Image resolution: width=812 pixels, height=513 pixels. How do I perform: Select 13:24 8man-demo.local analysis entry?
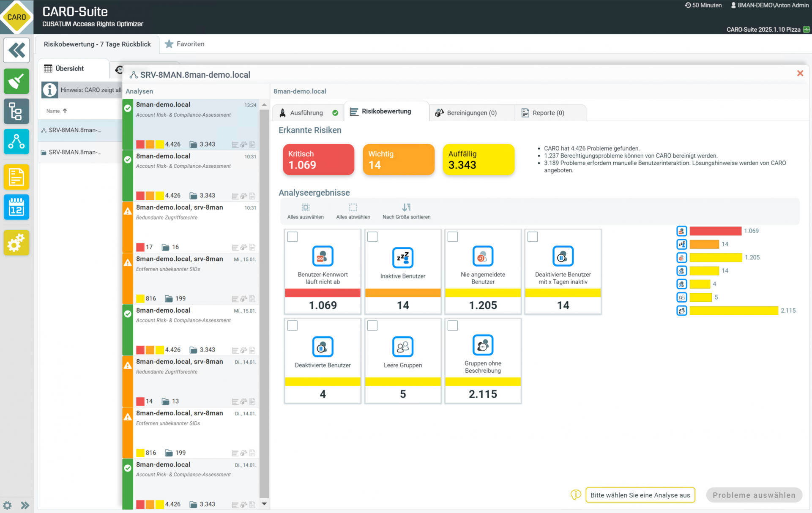click(191, 124)
